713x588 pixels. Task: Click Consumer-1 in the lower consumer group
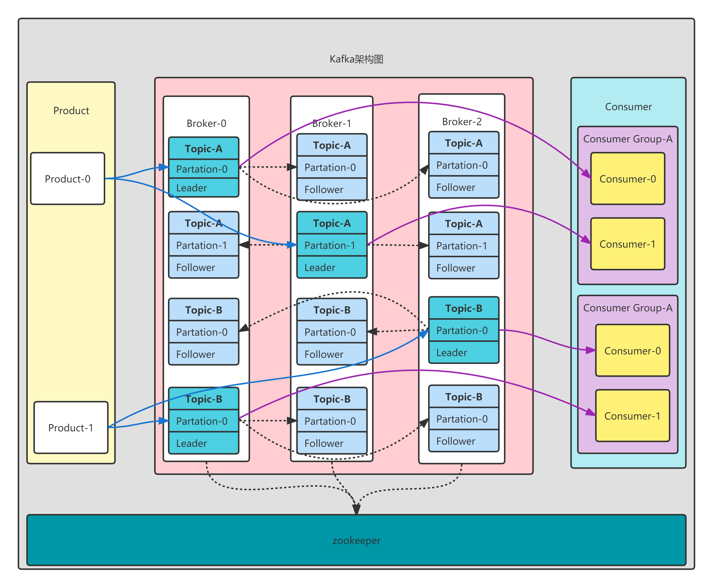pyautogui.click(x=632, y=416)
